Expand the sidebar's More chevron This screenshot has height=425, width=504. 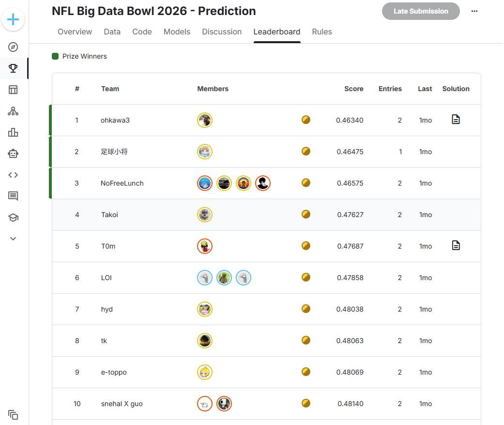pyautogui.click(x=13, y=238)
